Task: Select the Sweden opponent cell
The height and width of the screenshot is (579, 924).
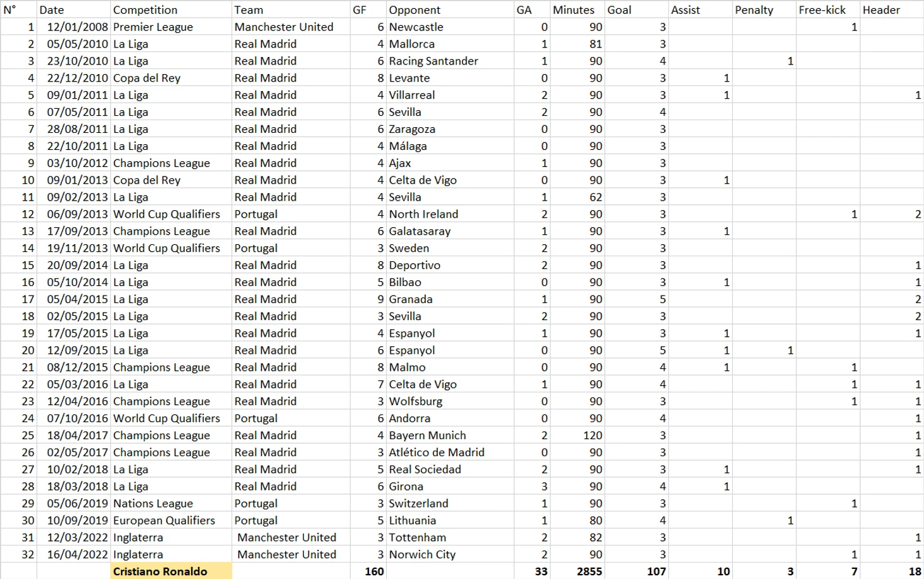Action: (x=450, y=248)
